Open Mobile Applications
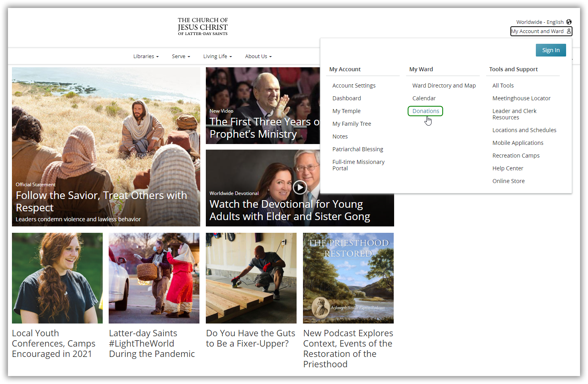Viewport: 588px width, 384px height. tap(518, 143)
